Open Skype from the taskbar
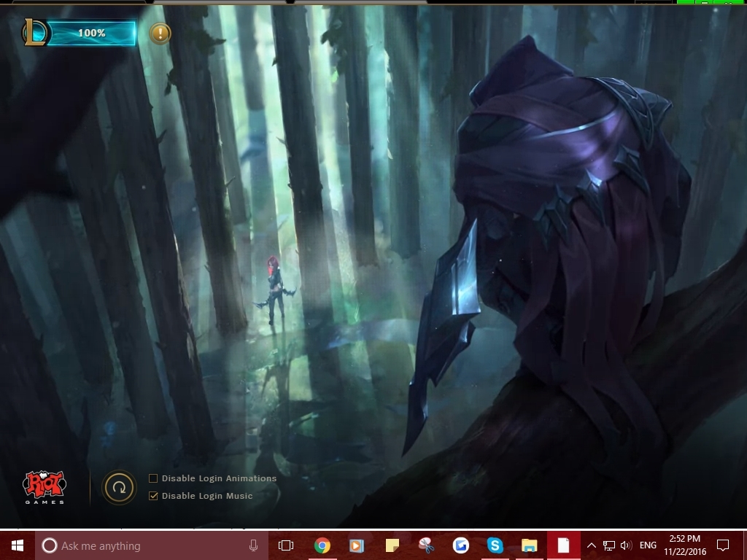 [495, 545]
